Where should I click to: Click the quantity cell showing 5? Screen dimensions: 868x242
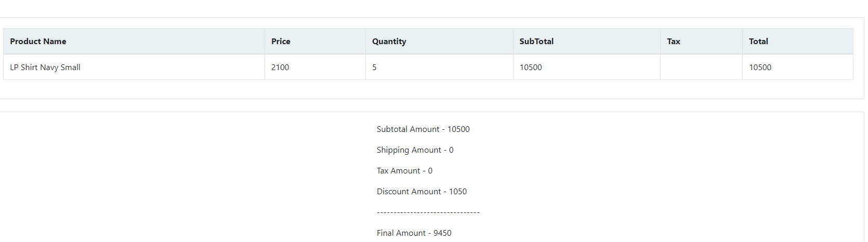tap(439, 68)
